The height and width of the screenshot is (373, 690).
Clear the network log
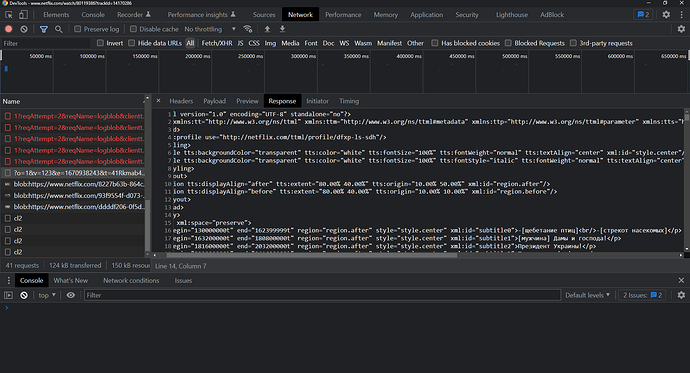point(24,29)
